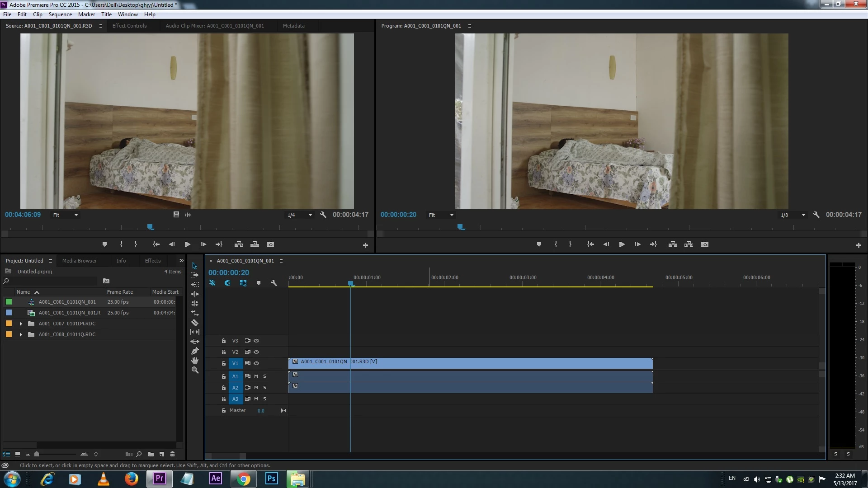Open Program monitor Fit zoom dropdown

coord(441,215)
